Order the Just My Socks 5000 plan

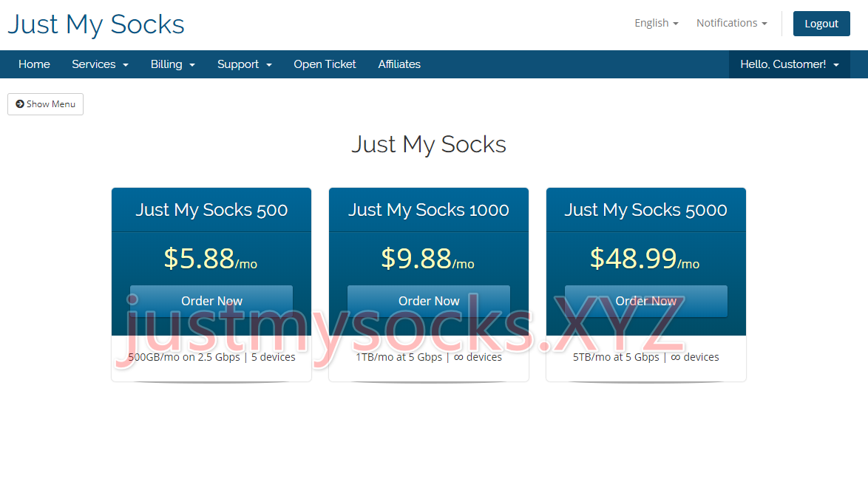point(646,301)
